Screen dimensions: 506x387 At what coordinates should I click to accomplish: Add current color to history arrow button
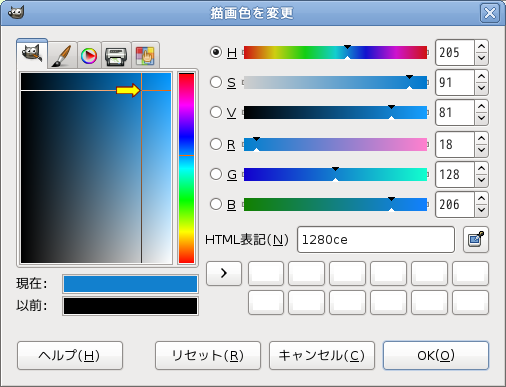[x=224, y=273]
